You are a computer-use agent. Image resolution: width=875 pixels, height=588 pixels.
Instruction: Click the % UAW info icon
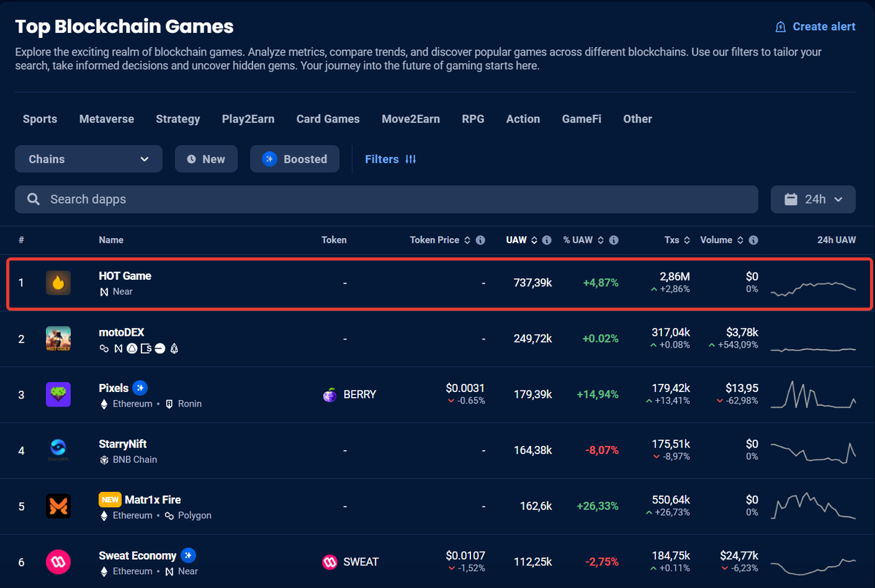(x=614, y=240)
